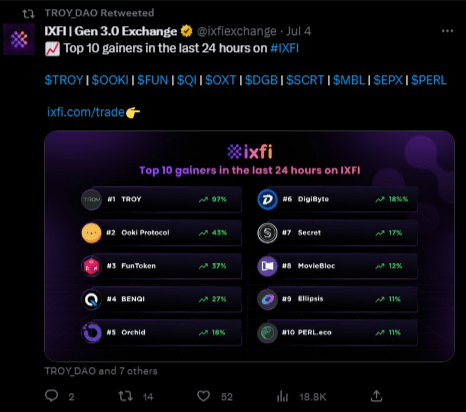Image resolution: width=466 pixels, height=412 pixels.
Task: Click the TROY_DAO and 7 others tag text
Action: click(x=101, y=371)
